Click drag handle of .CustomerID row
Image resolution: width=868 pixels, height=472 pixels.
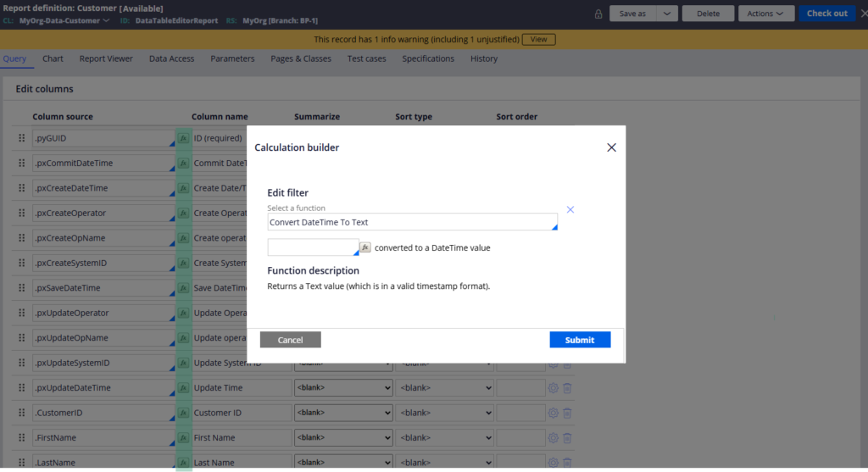(21, 413)
